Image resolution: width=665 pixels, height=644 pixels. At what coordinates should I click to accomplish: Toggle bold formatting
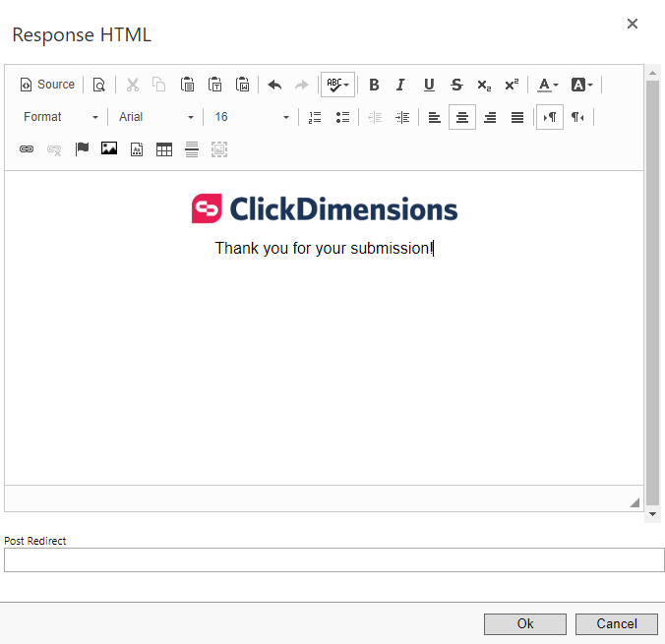(x=374, y=85)
